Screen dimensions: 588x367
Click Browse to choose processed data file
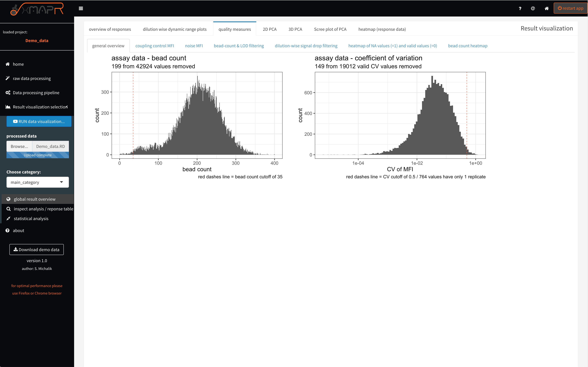[19, 146]
